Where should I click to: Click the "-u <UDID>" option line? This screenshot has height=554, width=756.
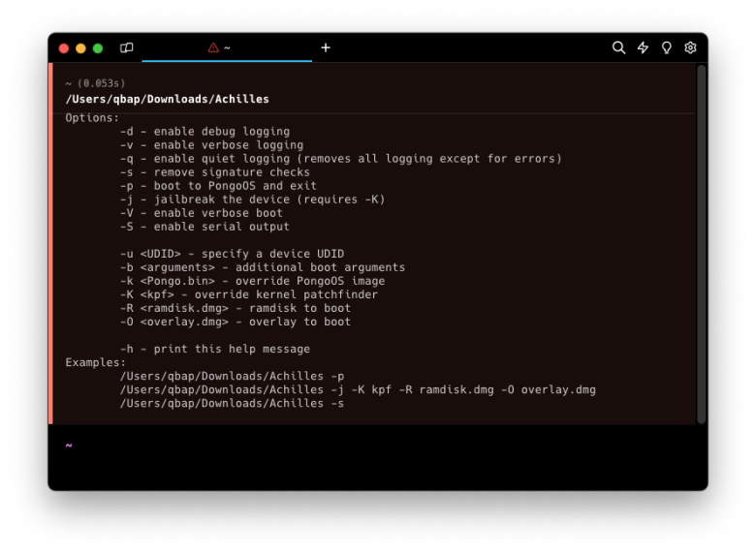232,254
